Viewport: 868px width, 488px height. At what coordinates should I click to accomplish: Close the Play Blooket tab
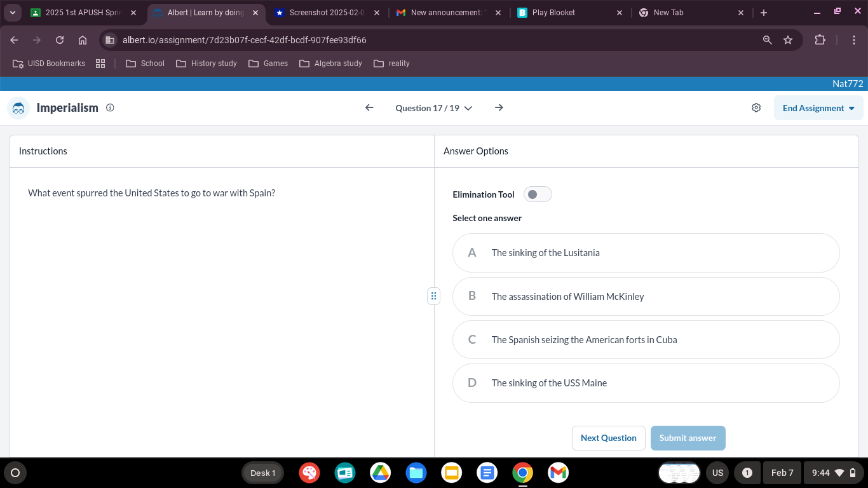pyautogui.click(x=620, y=13)
